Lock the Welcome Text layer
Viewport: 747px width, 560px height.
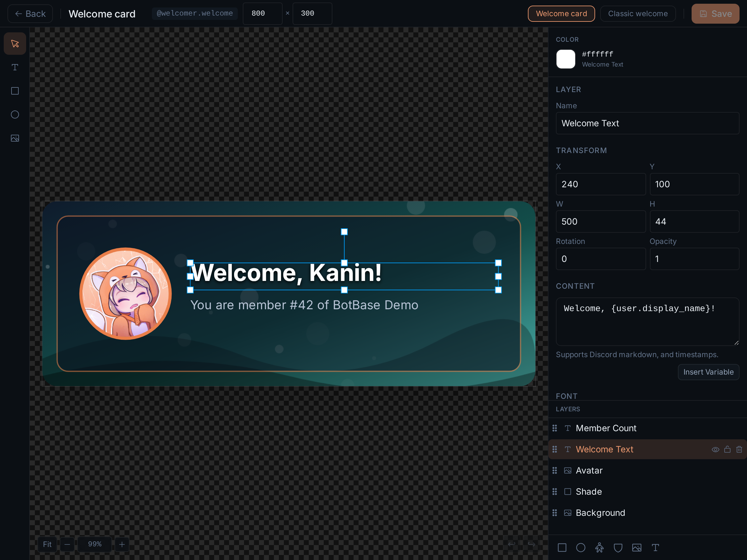[x=727, y=449]
